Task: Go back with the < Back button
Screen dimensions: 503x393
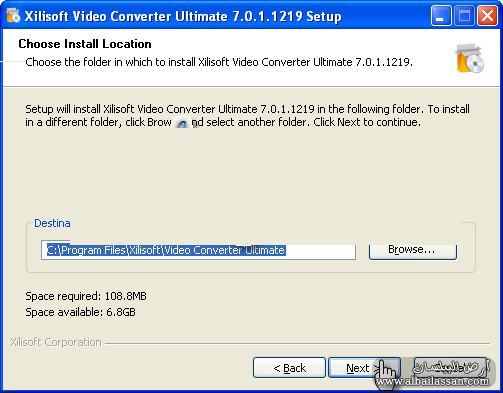Action: [289, 368]
